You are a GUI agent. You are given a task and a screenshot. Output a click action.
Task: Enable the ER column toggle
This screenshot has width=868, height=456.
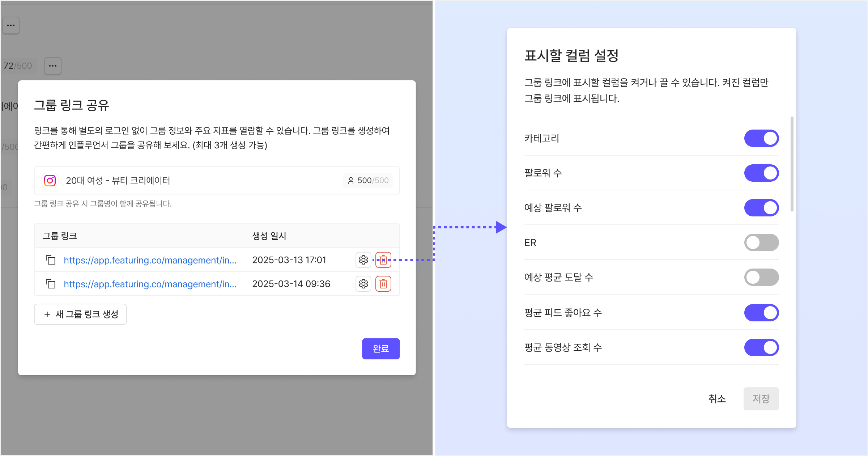761,242
